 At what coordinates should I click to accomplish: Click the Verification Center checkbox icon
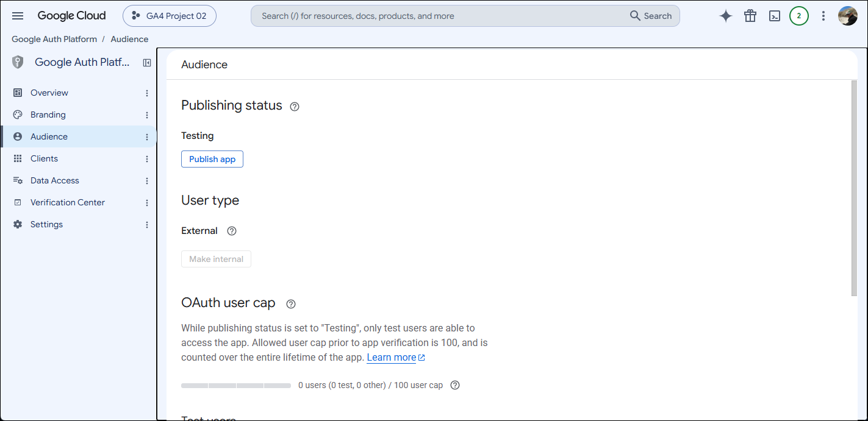coord(18,202)
